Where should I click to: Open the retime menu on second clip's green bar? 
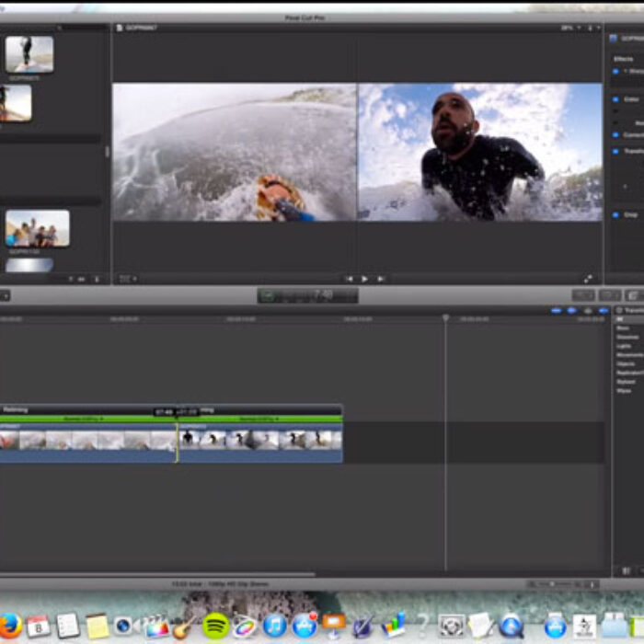(x=259, y=419)
